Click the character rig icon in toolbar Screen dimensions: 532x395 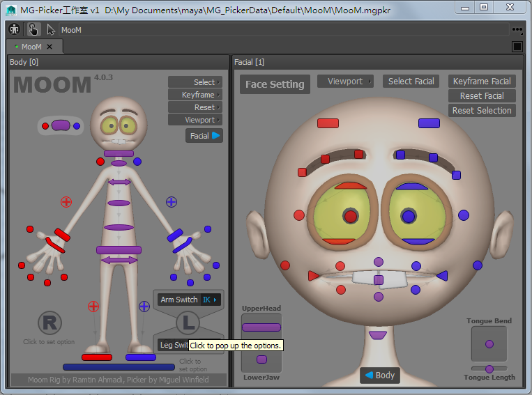coord(15,29)
